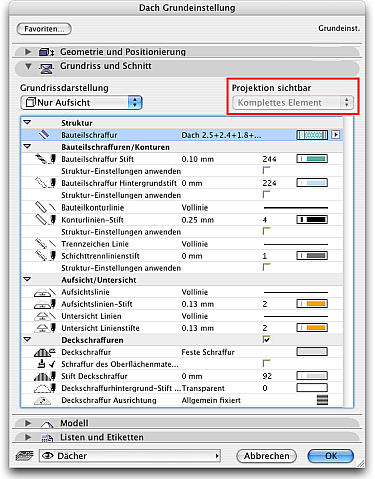Click the Untersicht Linienstifte row icon
The image size is (375, 479).
coord(45,328)
